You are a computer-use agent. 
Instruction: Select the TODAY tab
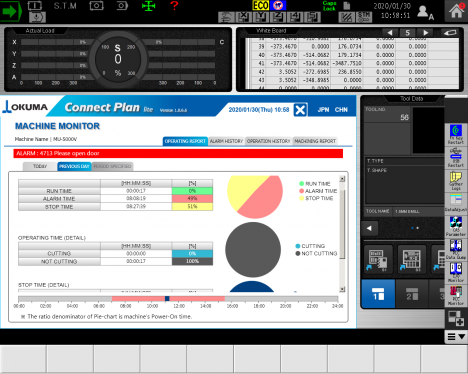point(40,166)
